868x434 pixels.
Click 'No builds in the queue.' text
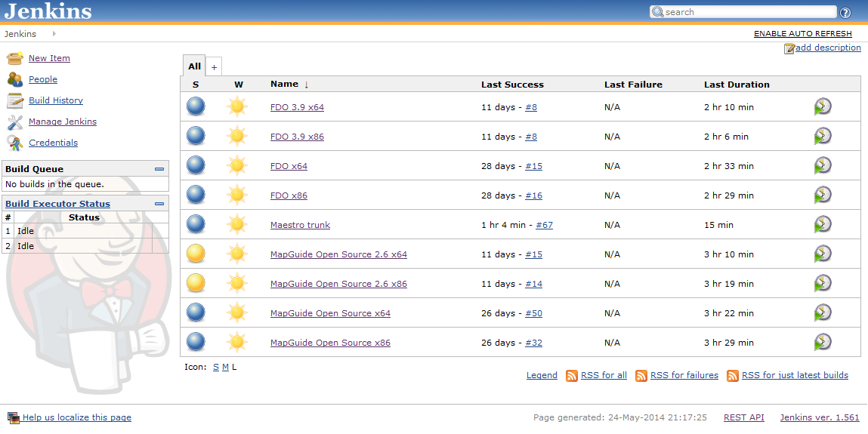click(x=54, y=184)
